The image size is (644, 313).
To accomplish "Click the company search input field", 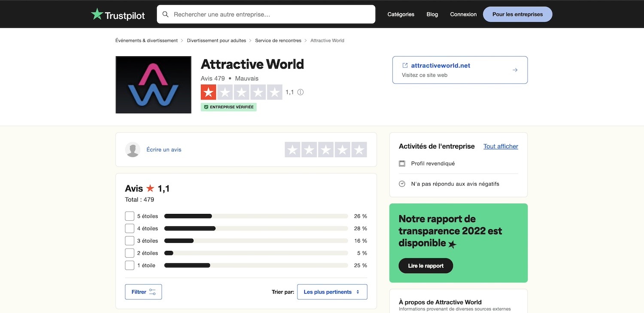I will (x=266, y=14).
